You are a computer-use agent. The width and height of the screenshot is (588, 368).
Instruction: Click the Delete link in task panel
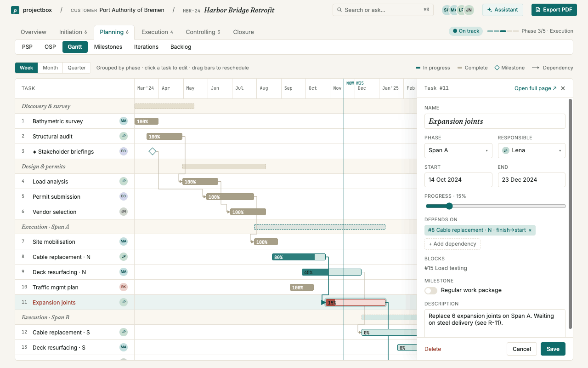point(433,349)
